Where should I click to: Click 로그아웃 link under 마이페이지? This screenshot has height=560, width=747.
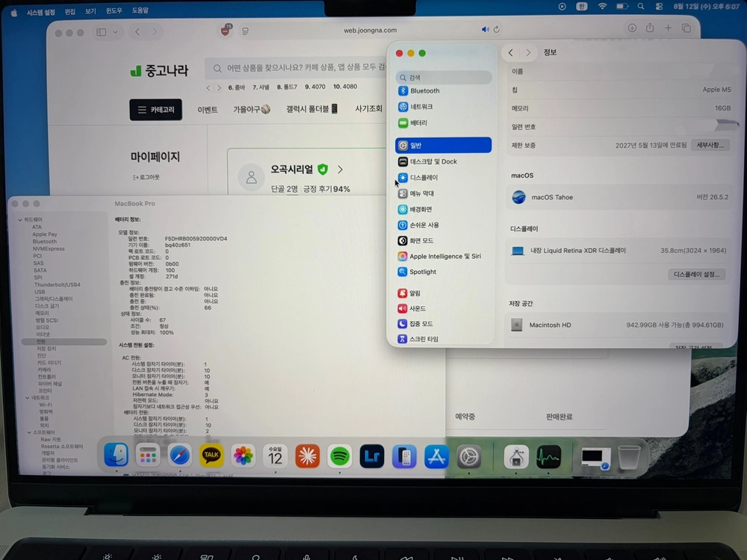[146, 177]
